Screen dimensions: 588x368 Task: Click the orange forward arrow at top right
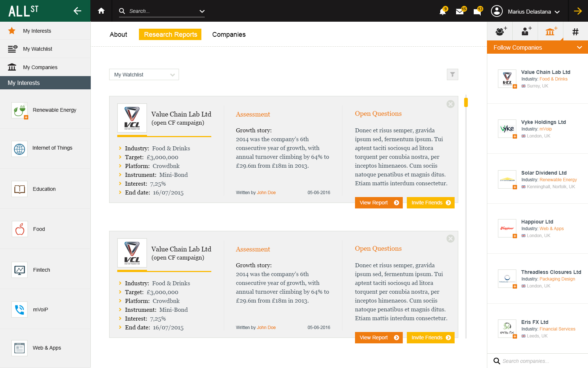[578, 11]
